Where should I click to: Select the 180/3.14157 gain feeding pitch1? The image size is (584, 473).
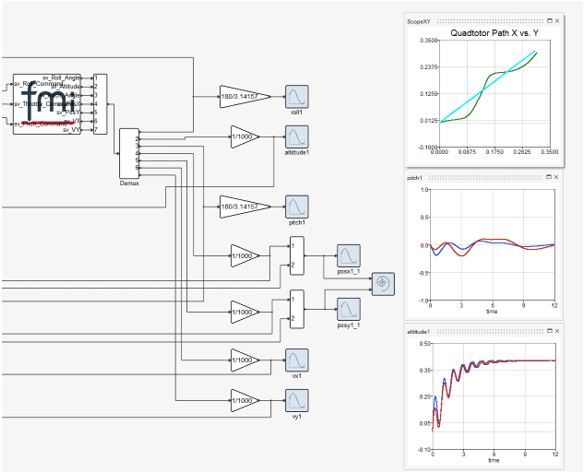click(x=245, y=207)
